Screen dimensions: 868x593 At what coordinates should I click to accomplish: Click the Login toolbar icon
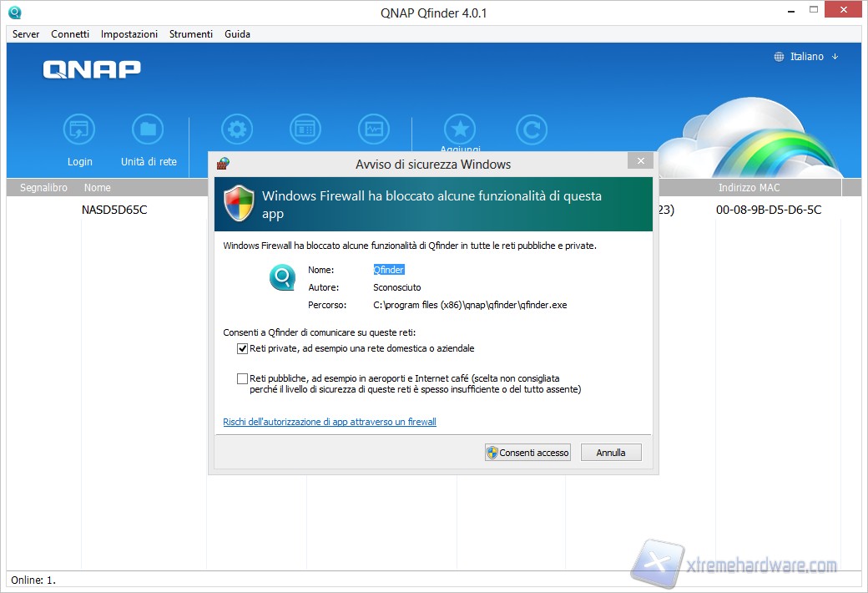(x=79, y=130)
